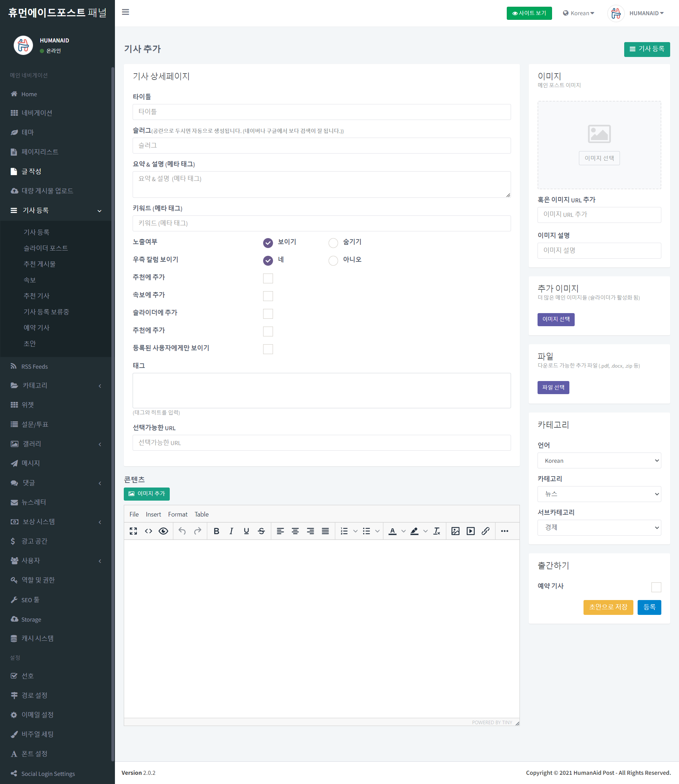Align text right in editor

point(311,531)
